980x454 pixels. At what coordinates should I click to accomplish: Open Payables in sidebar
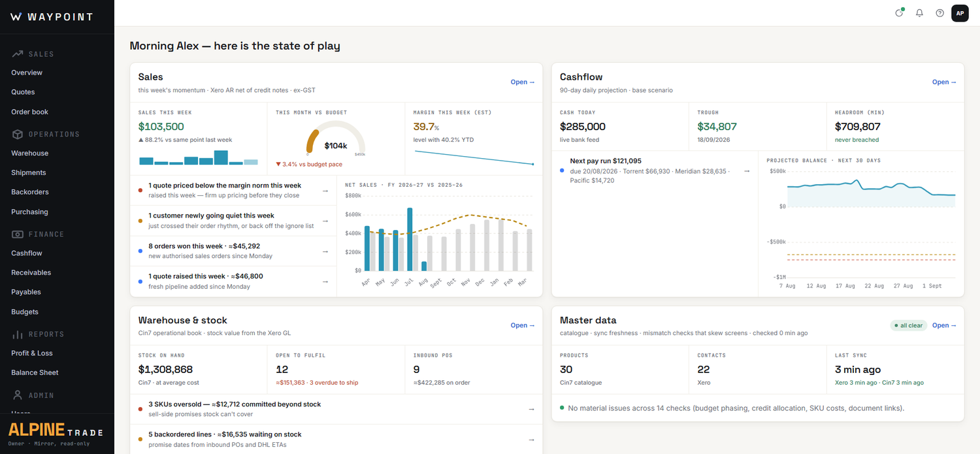click(26, 292)
